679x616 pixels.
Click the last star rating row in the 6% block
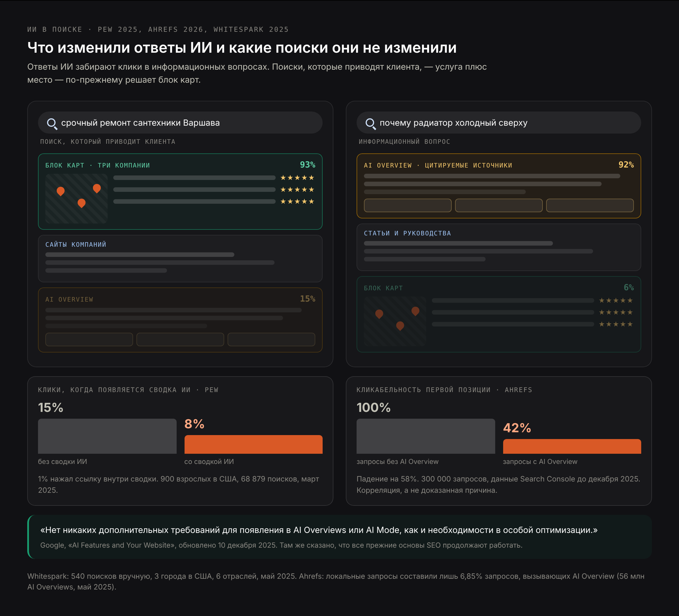616,324
